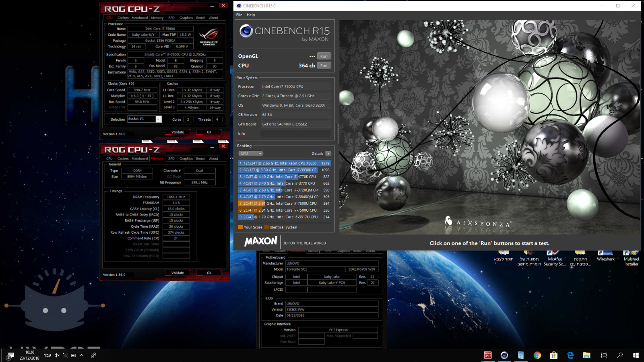Select CPU tab in the memory CPU-Z window

[109, 158]
